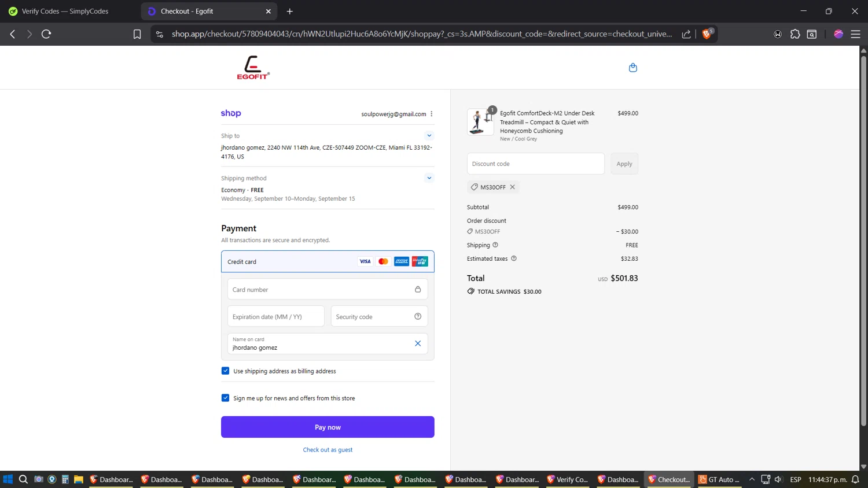Screen dimensions: 868x488
Task: Open GT Auto taskbar window
Action: [x=719, y=479]
